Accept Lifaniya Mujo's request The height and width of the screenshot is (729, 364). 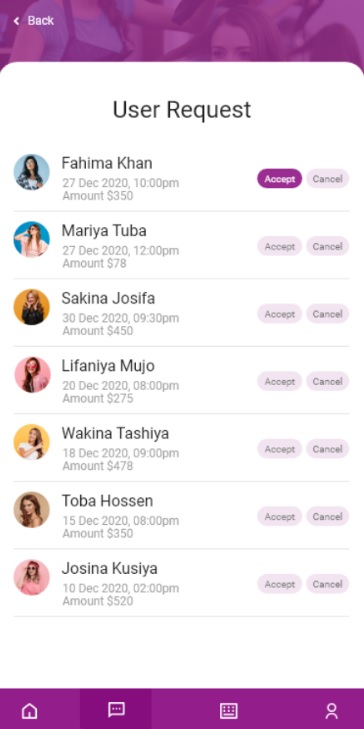(x=279, y=381)
